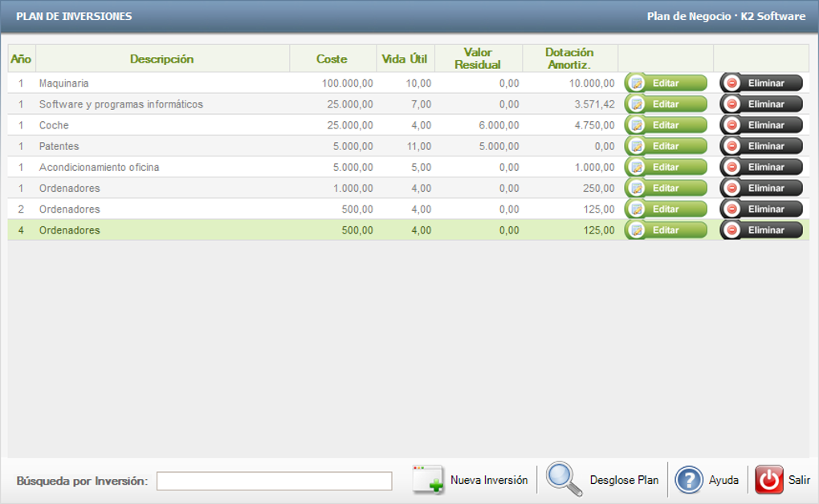Viewport: 819px width, 504px height.
Task: Click the 10.000,00 amortization value
Action: click(x=592, y=83)
